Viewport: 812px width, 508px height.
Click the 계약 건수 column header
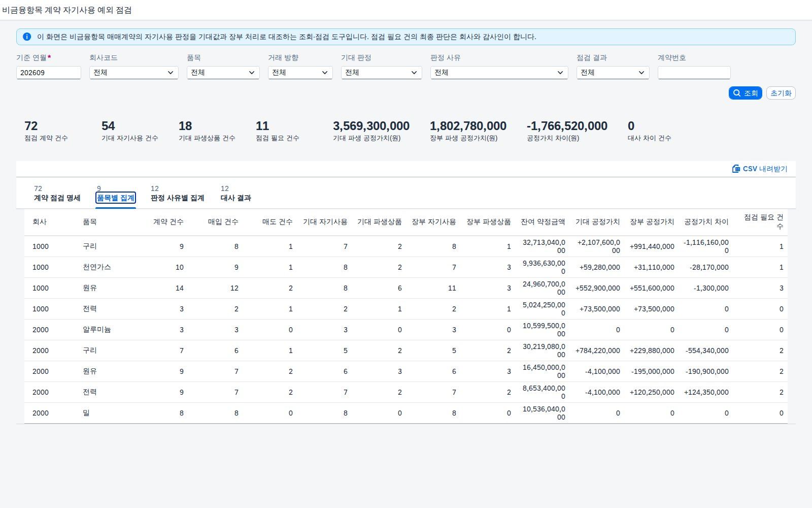click(x=168, y=222)
